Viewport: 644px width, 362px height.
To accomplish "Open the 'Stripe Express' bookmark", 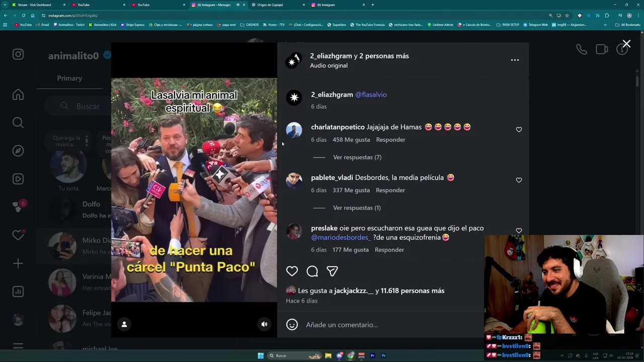I will click(x=132, y=25).
